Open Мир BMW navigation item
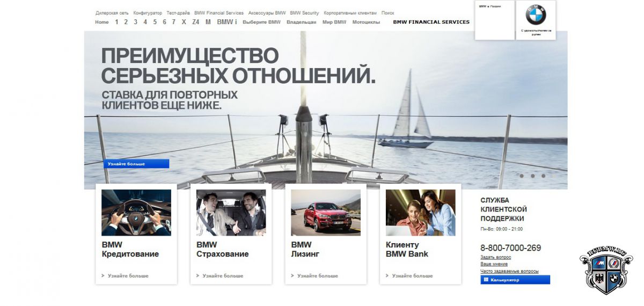644x306 pixels. click(334, 22)
